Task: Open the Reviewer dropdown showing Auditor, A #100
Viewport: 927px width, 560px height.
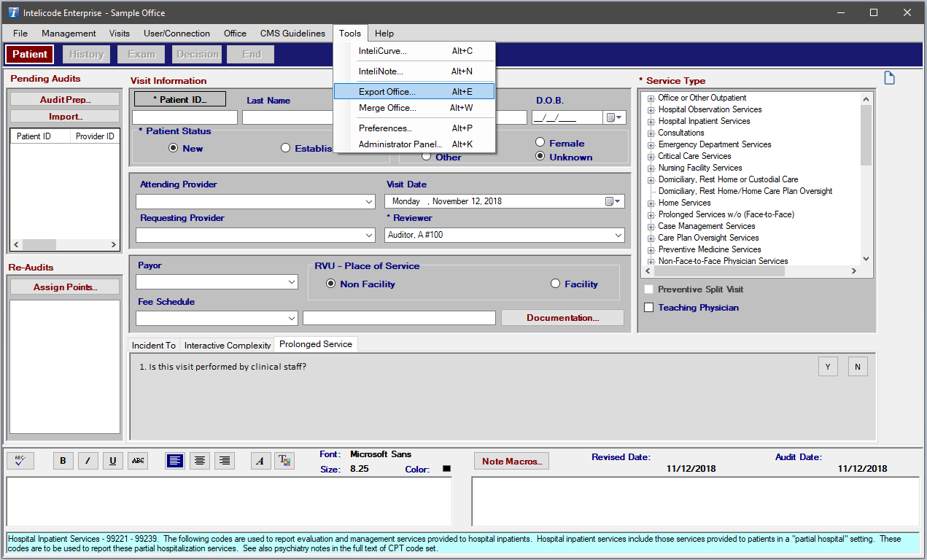Action: coord(619,236)
